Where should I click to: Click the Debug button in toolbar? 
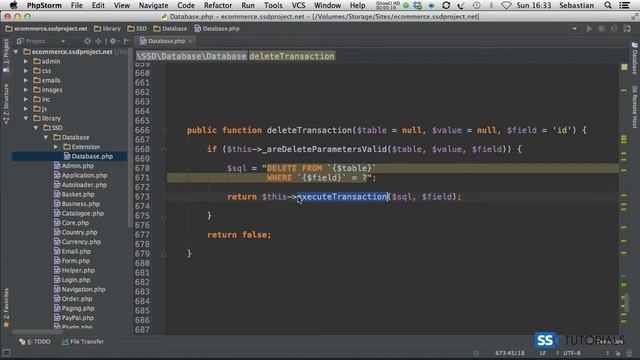pyautogui.click(x=601, y=29)
